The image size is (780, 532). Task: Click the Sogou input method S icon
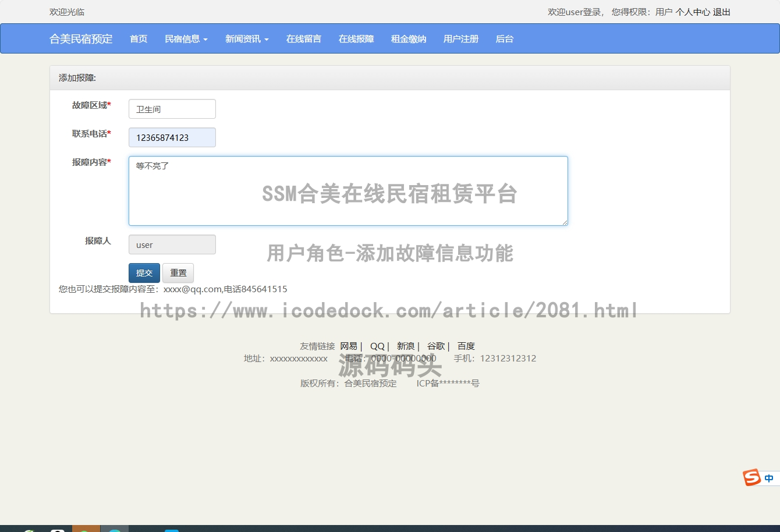pyautogui.click(x=752, y=478)
